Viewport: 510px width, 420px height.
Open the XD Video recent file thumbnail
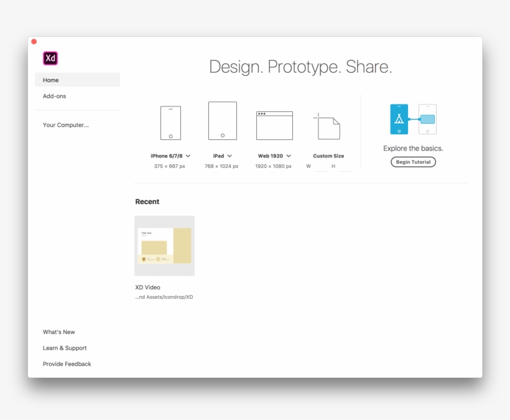[165, 246]
